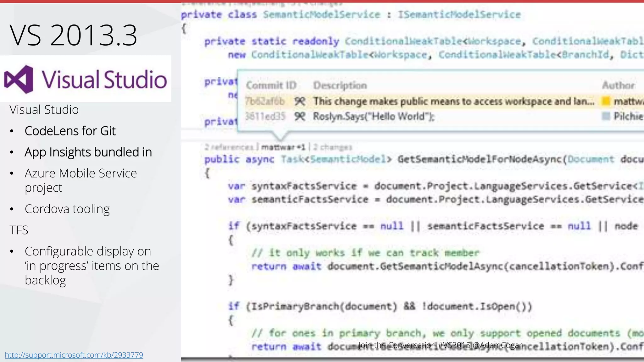Click the 'Join the Conversation #VS2015 @AdamCogan' footer
This screenshot has height=362, width=644.
pos(441,345)
